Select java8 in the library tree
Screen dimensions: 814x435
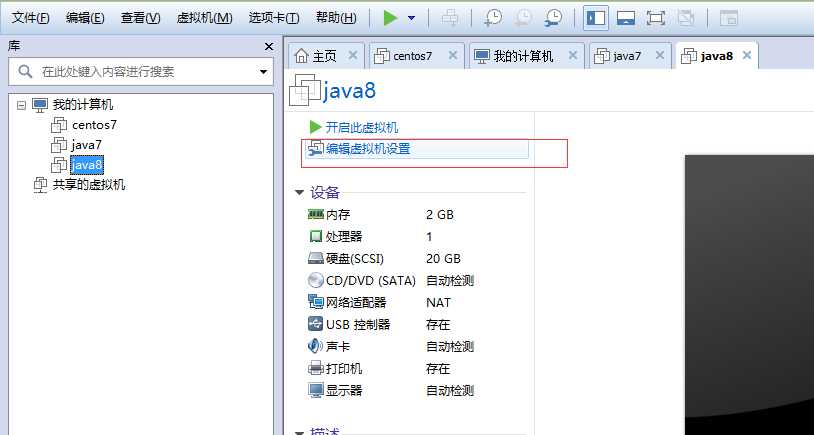point(87,166)
